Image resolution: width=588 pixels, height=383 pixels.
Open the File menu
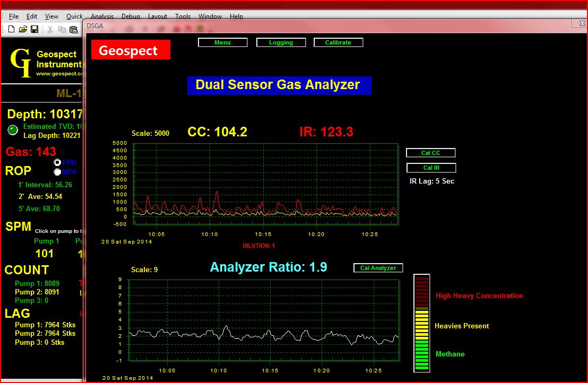pyautogui.click(x=13, y=16)
